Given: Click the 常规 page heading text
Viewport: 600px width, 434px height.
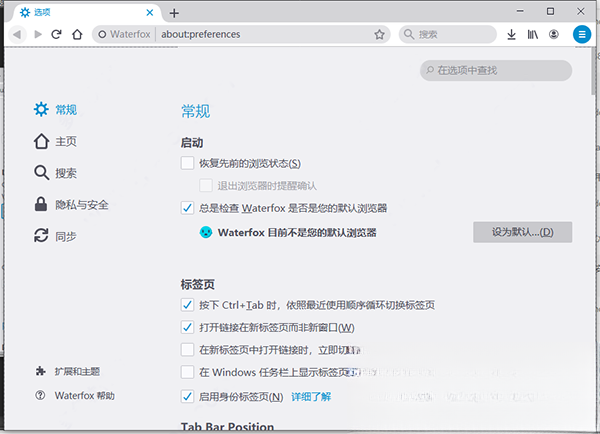Looking at the screenshot, I should (x=196, y=111).
